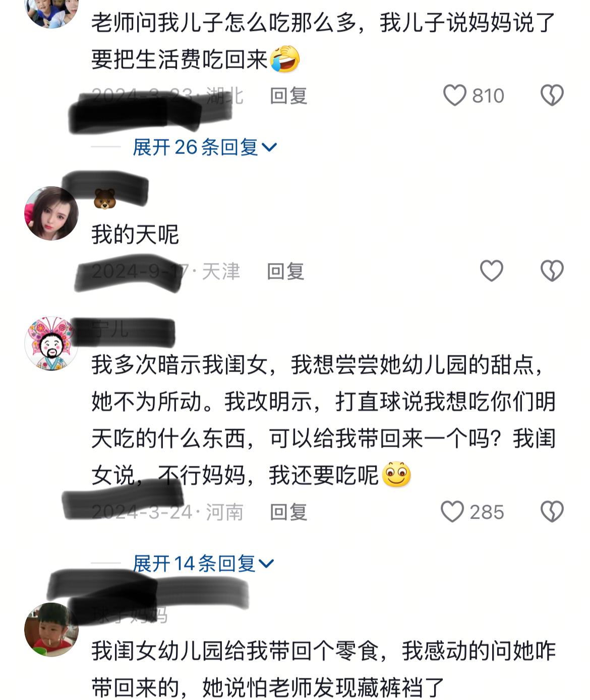Tap the flushed smiley emoji after 我还要吃呢
Screen dimensions: 590x700
(x=396, y=474)
